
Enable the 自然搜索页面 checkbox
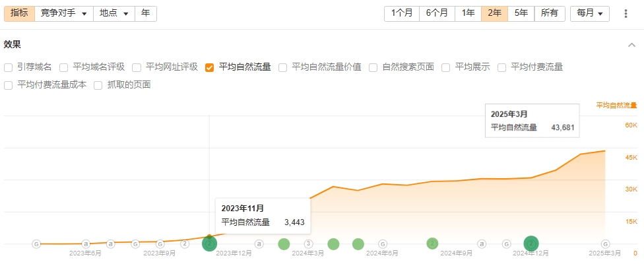click(x=373, y=68)
